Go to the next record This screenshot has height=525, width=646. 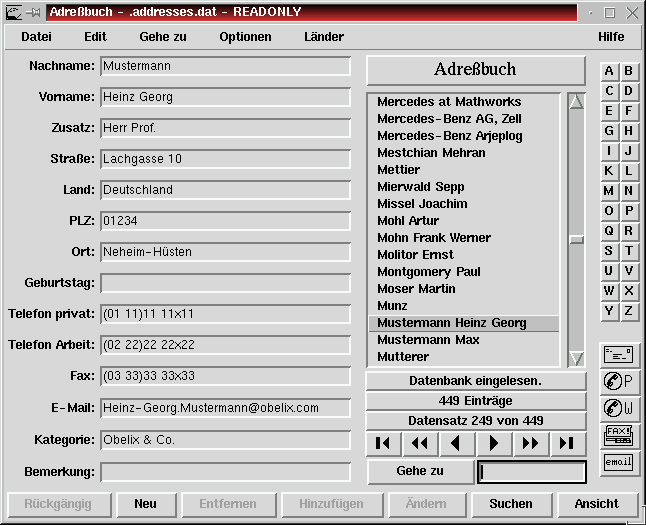[x=494, y=443]
